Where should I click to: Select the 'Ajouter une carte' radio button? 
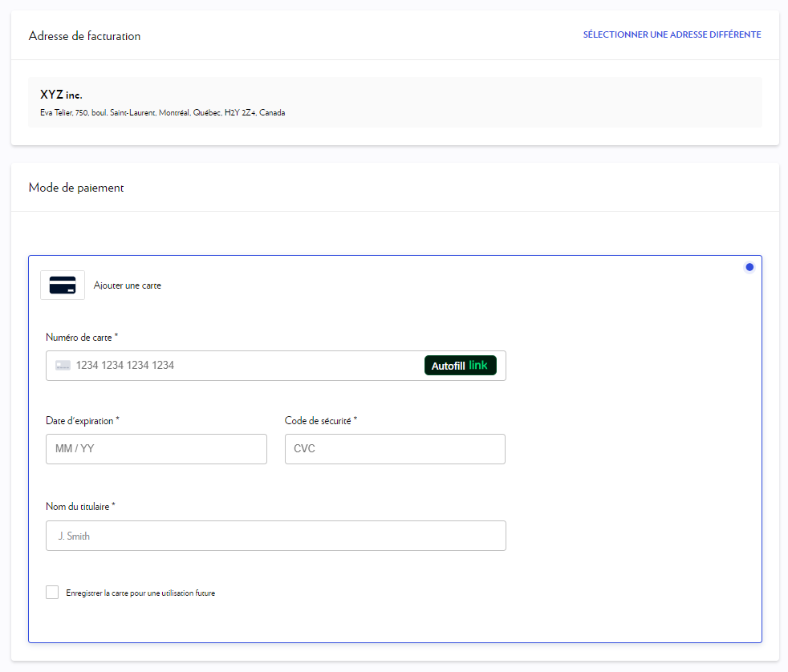749,266
